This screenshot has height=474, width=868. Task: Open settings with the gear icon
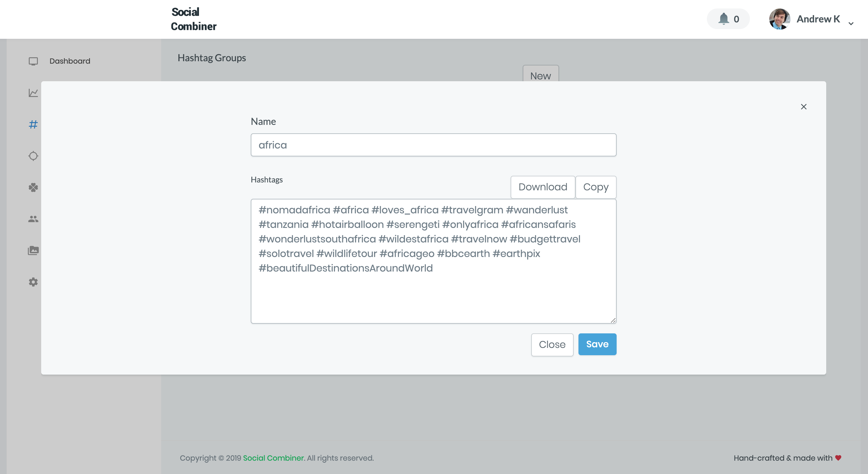click(x=33, y=282)
